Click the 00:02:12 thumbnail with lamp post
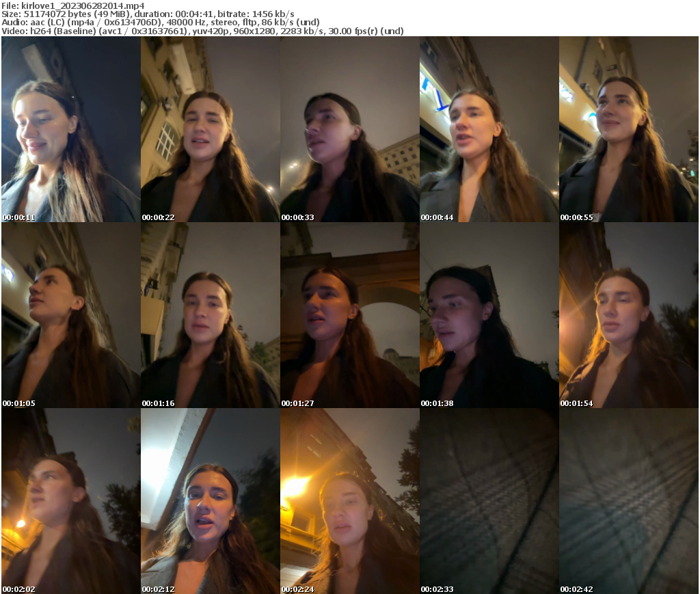700x594 pixels. tap(208, 501)
